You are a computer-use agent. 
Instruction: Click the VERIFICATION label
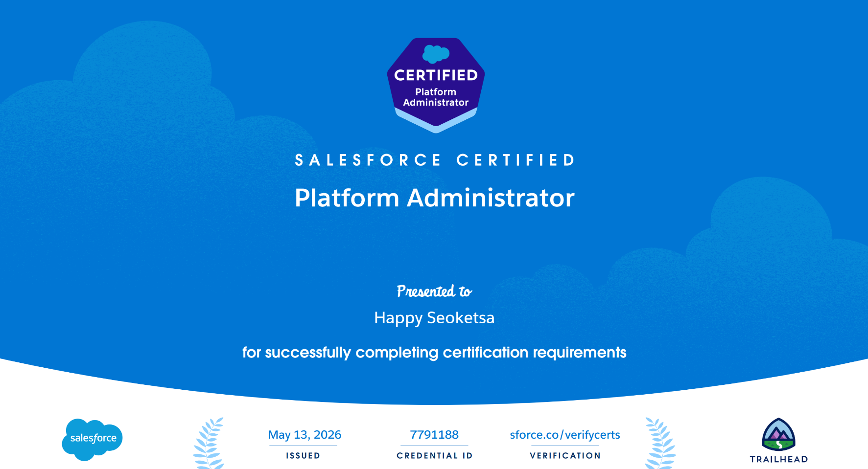pyautogui.click(x=565, y=456)
